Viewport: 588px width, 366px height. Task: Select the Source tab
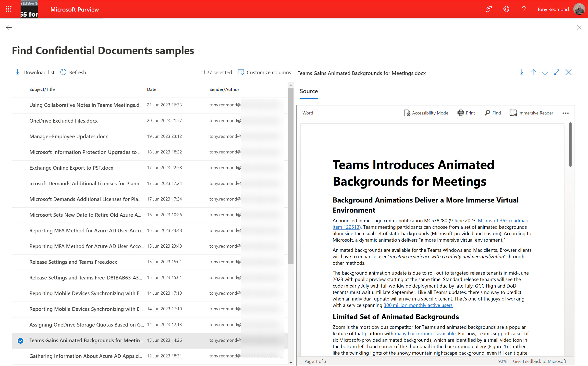(x=309, y=91)
